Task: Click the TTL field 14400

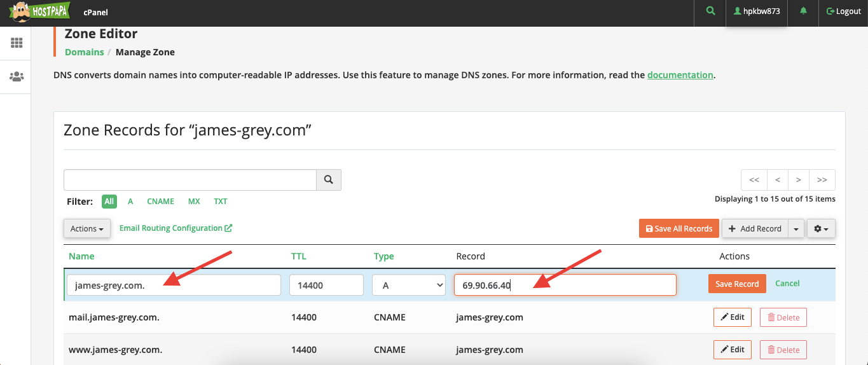Action: tap(326, 285)
